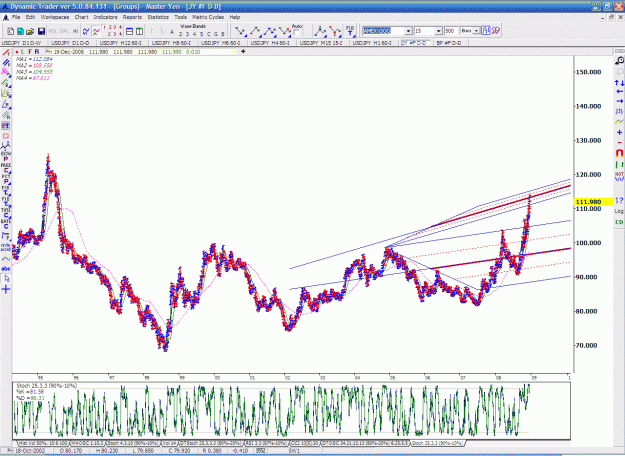The width and height of the screenshot is (625, 456).
Task: Click the teal data file toolbar icon
Action: pyautogui.click(x=20, y=31)
